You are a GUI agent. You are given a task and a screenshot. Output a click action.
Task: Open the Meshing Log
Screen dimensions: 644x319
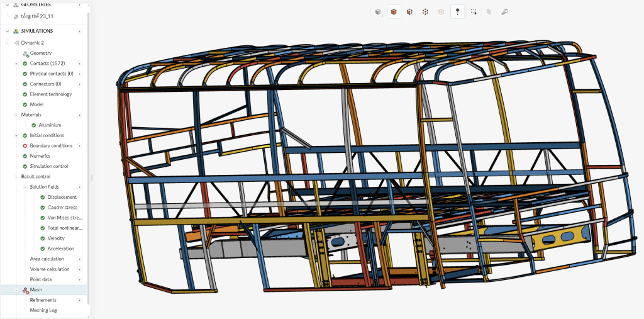pos(43,310)
